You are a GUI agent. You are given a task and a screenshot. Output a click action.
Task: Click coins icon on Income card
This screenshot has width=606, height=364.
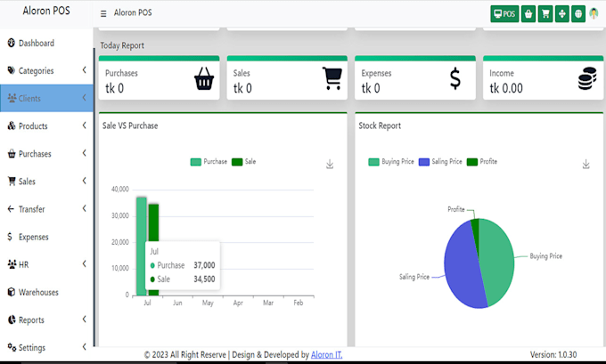[x=587, y=78]
